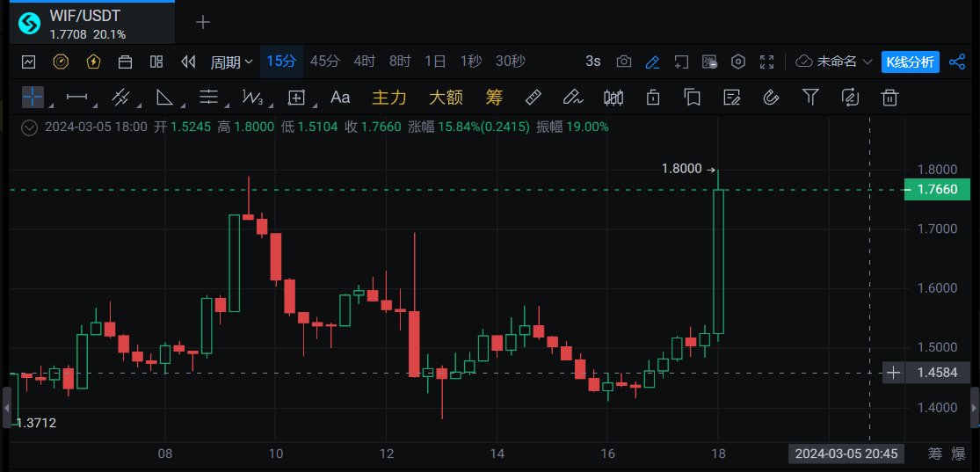This screenshot has height=472, width=980.
Task: Select the parallel channel drawing tool
Action: [x=121, y=97]
